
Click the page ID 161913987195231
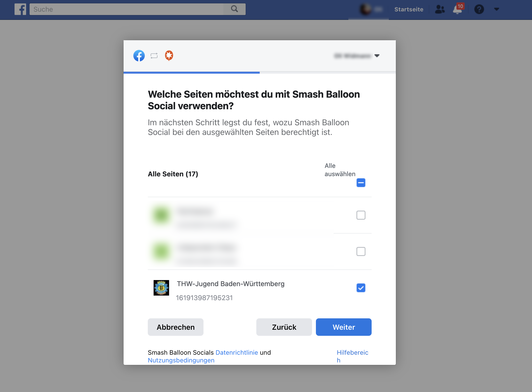click(x=204, y=298)
